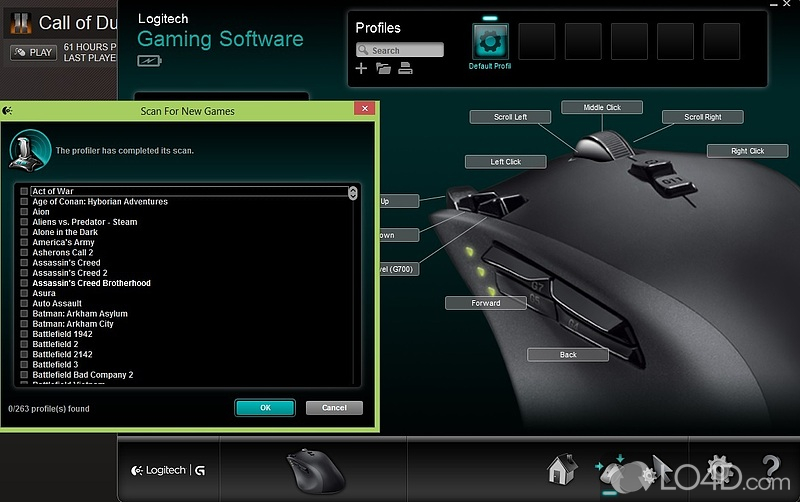Check the Battlefield 3 checkbox
800x502 pixels.
tap(24, 365)
